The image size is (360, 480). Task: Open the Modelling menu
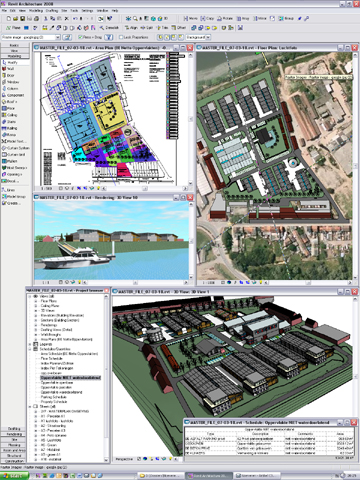[36, 11]
